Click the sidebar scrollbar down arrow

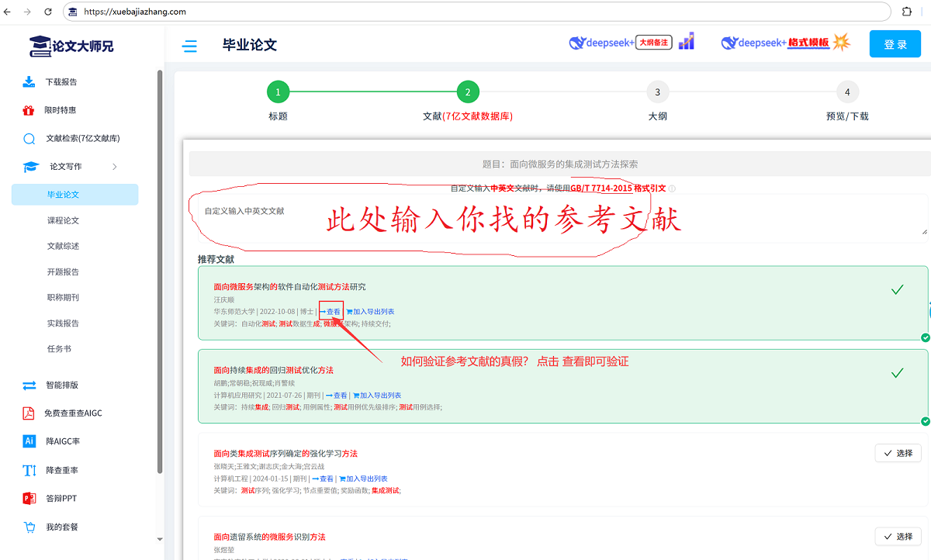tap(160, 539)
